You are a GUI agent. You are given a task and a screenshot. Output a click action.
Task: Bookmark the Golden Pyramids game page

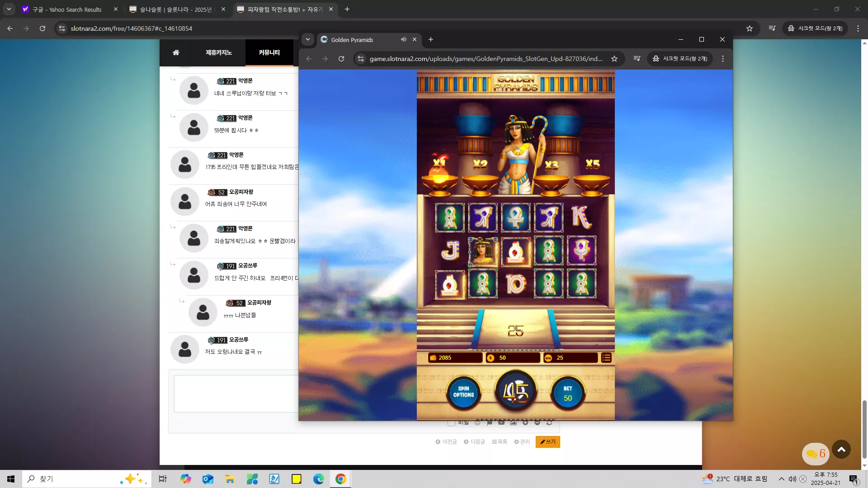pos(614,59)
